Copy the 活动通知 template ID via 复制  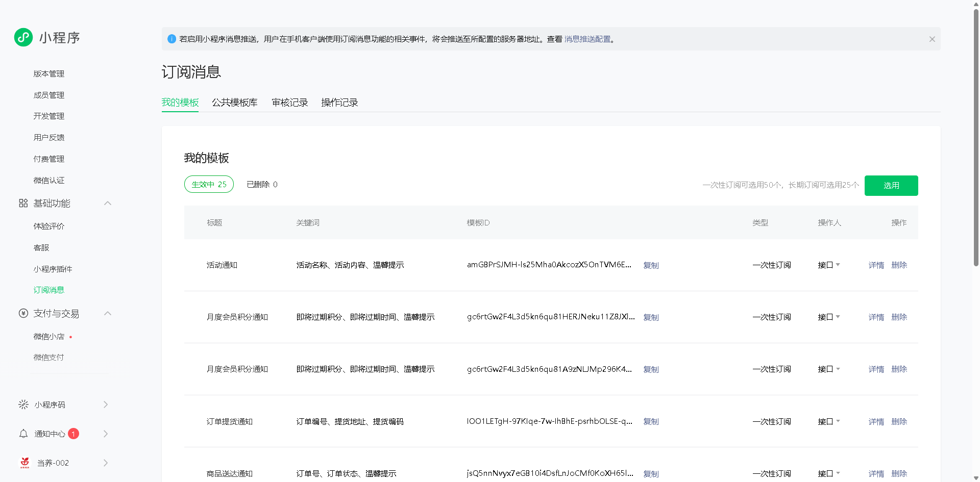point(651,265)
